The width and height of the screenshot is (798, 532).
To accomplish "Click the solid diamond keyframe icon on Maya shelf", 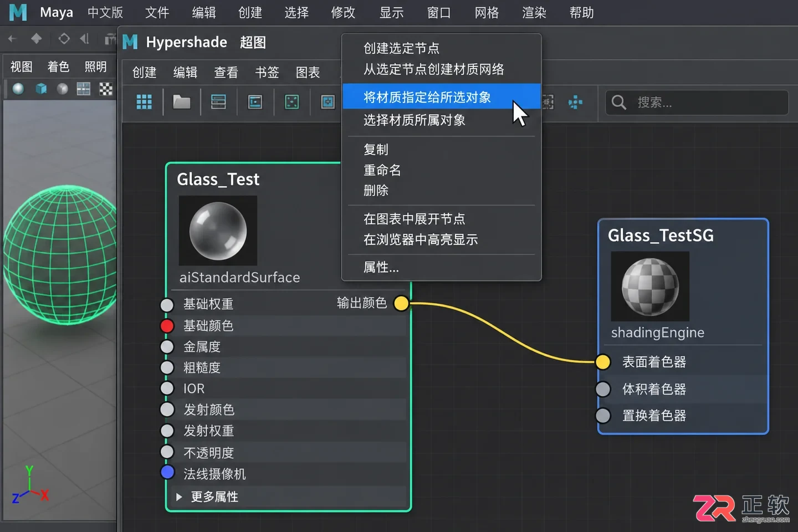I will [37, 39].
